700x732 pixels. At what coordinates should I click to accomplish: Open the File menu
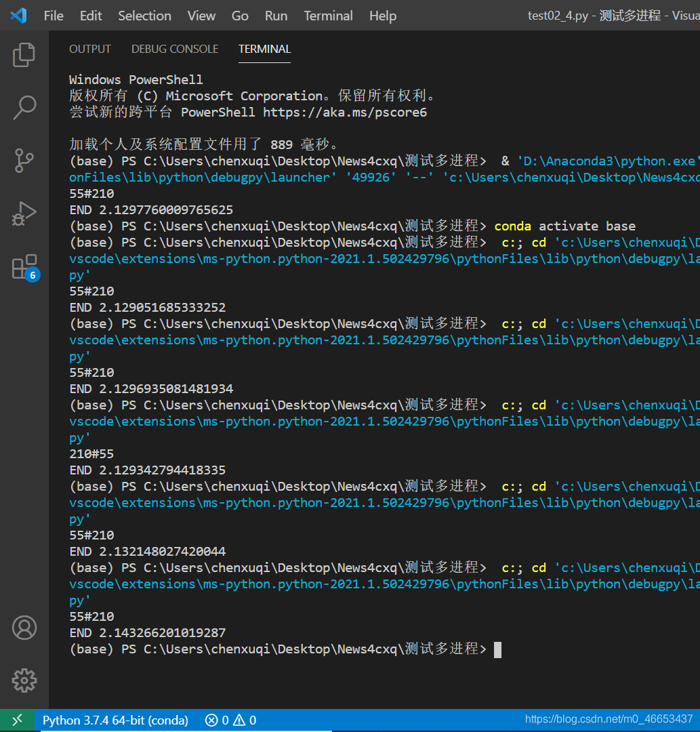(x=53, y=16)
